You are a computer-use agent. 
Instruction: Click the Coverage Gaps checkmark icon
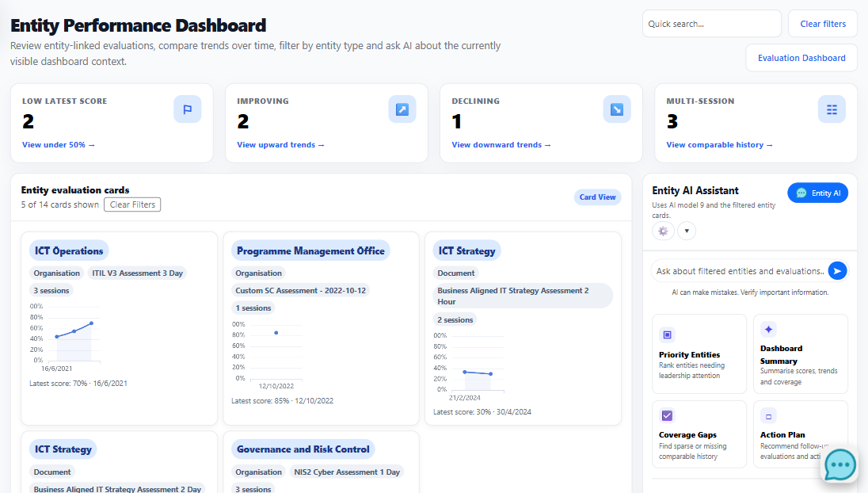[x=667, y=415]
